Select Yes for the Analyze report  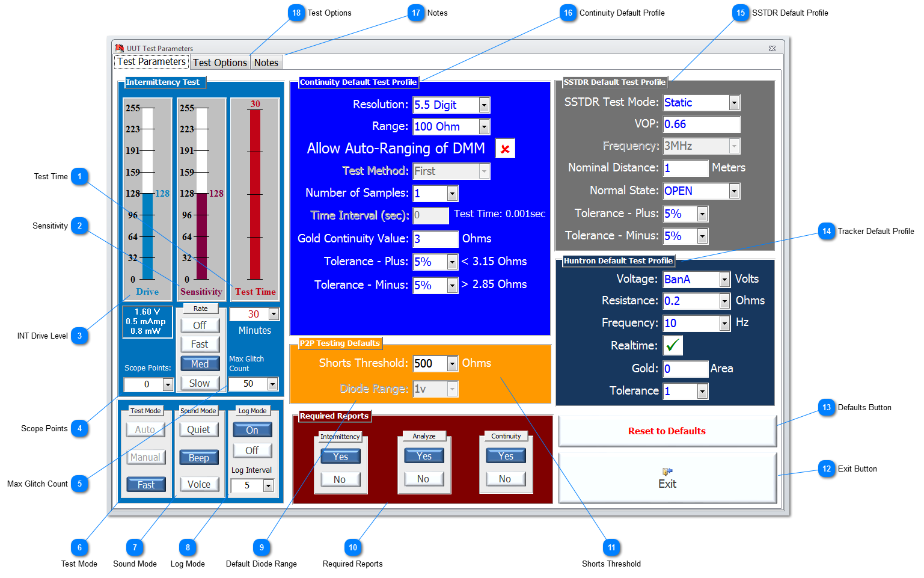pos(424,455)
